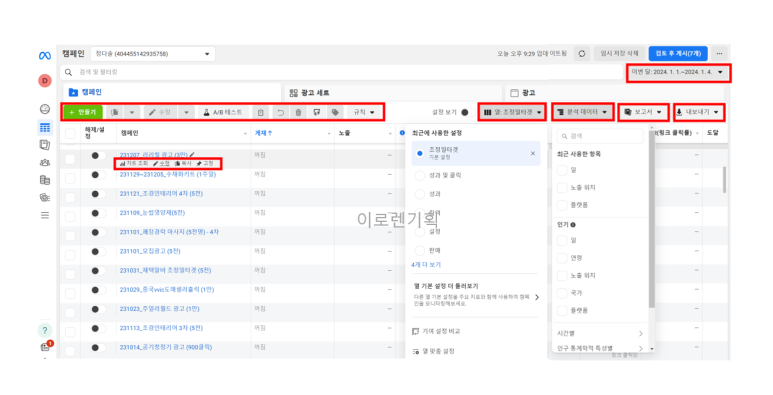
Task: Click the 임시 저장 삭제 button
Action: (x=619, y=54)
